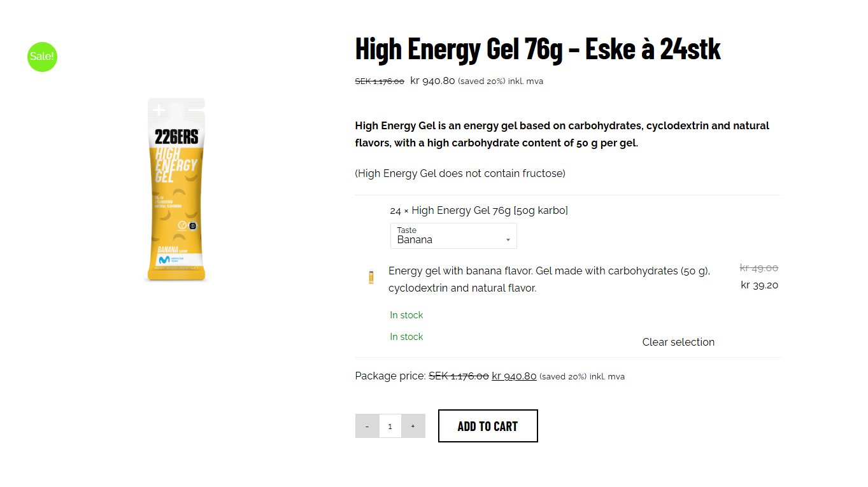
Task: Decrease quantity with the minus button
Action: [367, 426]
